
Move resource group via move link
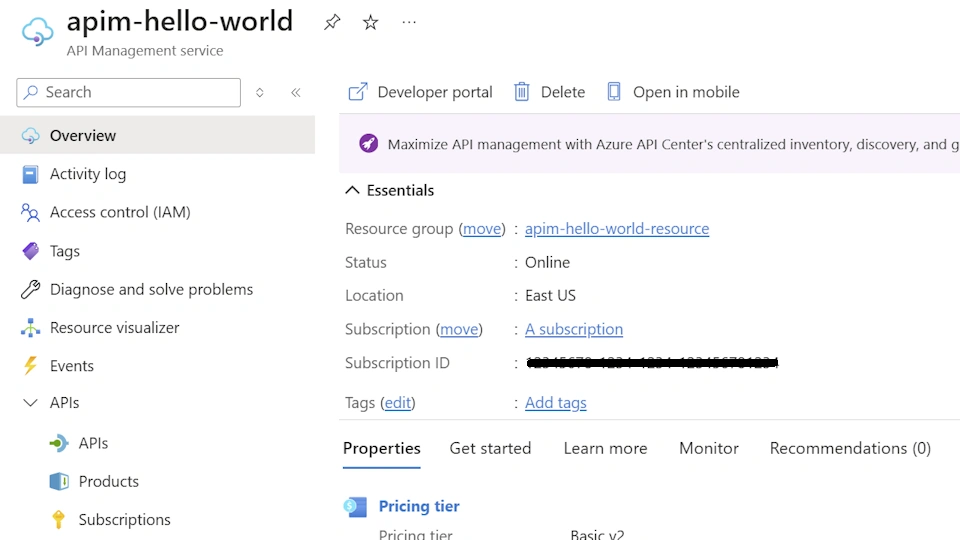pyautogui.click(x=482, y=229)
